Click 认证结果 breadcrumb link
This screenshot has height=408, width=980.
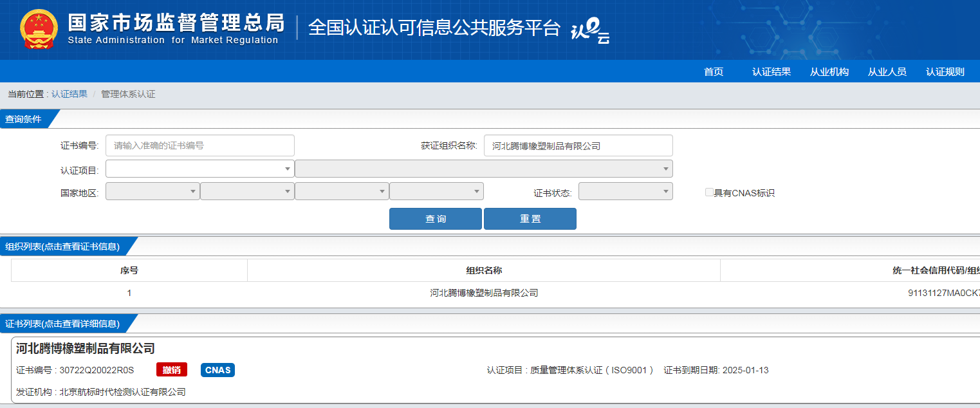(69, 94)
